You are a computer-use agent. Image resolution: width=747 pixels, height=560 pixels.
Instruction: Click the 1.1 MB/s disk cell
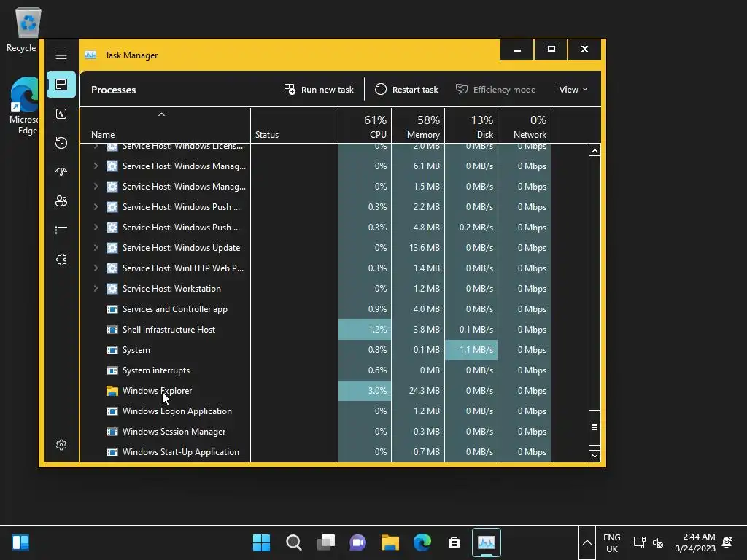(x=471, y=350)
